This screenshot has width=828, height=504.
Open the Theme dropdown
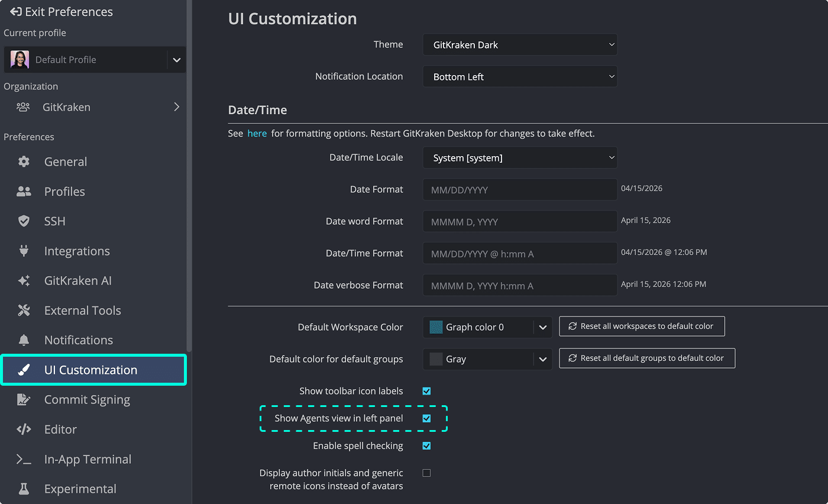(x=519, y=44)
